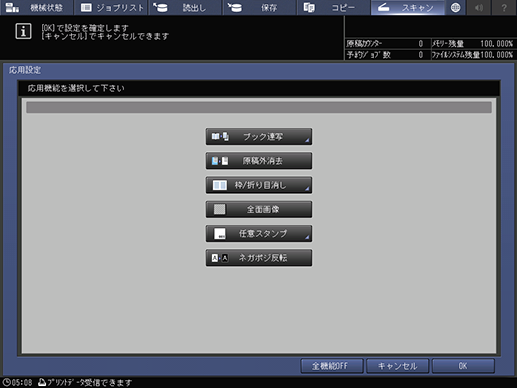Click the ネガポジ反転 A-A icon

220,258
